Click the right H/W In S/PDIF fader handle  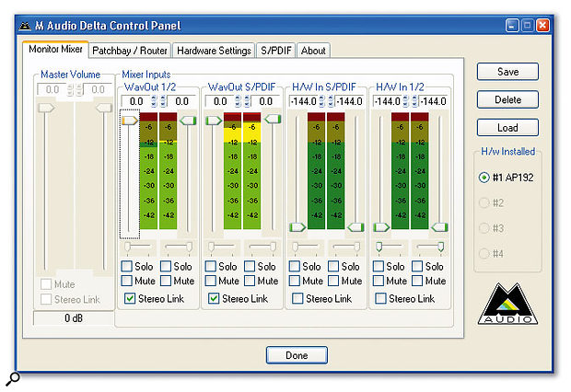[355, 227]
